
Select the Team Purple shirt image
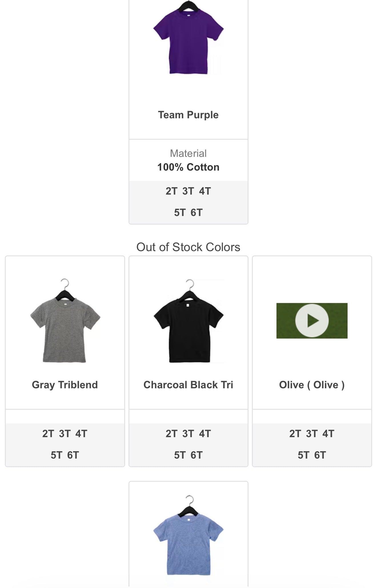[x=188, y=38]
